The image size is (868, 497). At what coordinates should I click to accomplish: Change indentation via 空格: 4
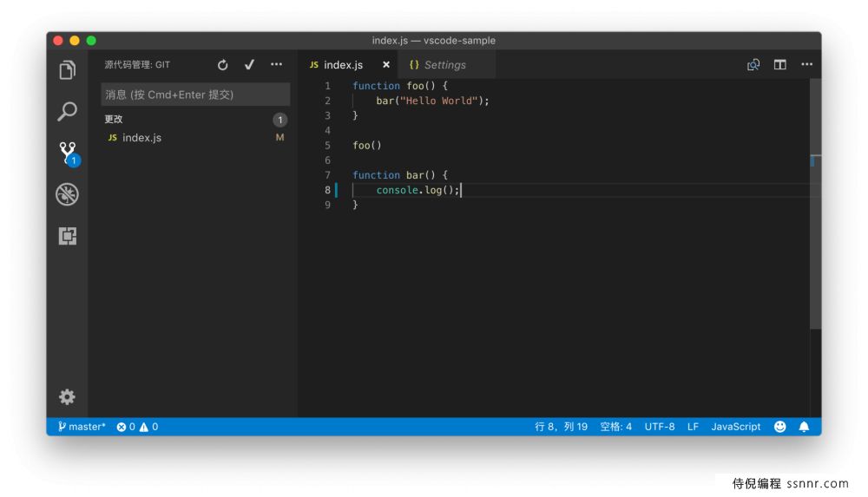pos(615,427)
